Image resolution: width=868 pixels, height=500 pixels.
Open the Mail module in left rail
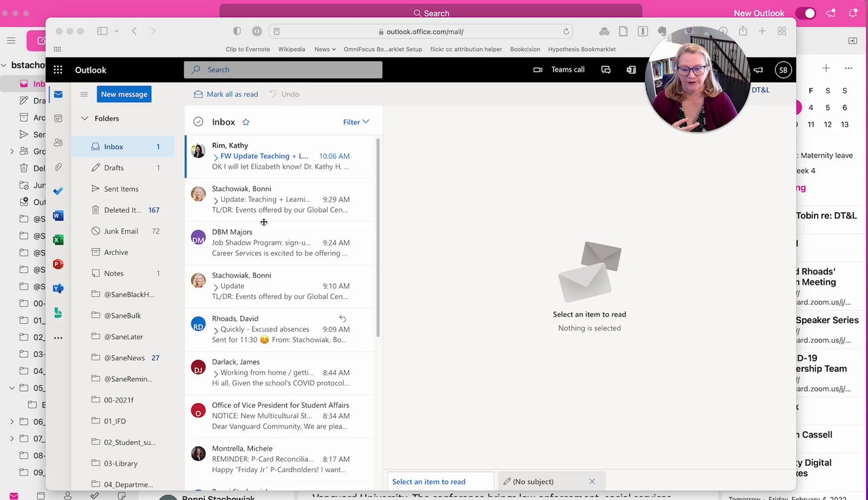[x=58, y=94]
